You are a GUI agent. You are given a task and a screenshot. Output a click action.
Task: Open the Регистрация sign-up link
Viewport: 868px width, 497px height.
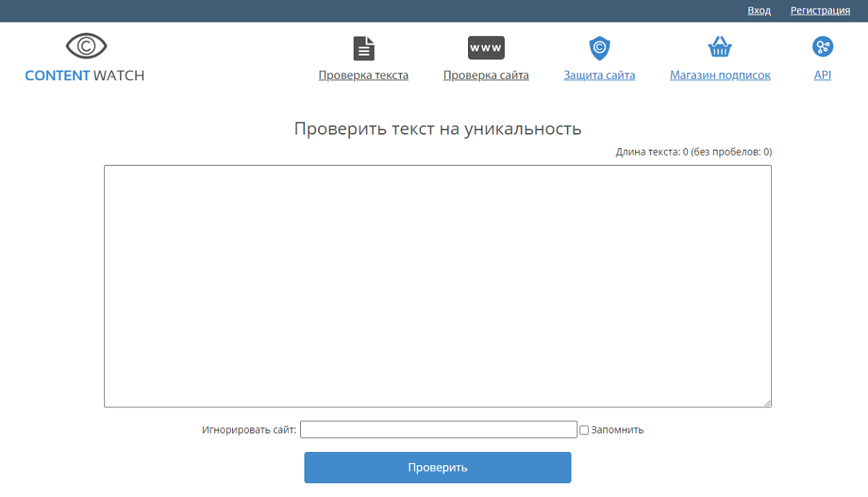click(820, 11)
